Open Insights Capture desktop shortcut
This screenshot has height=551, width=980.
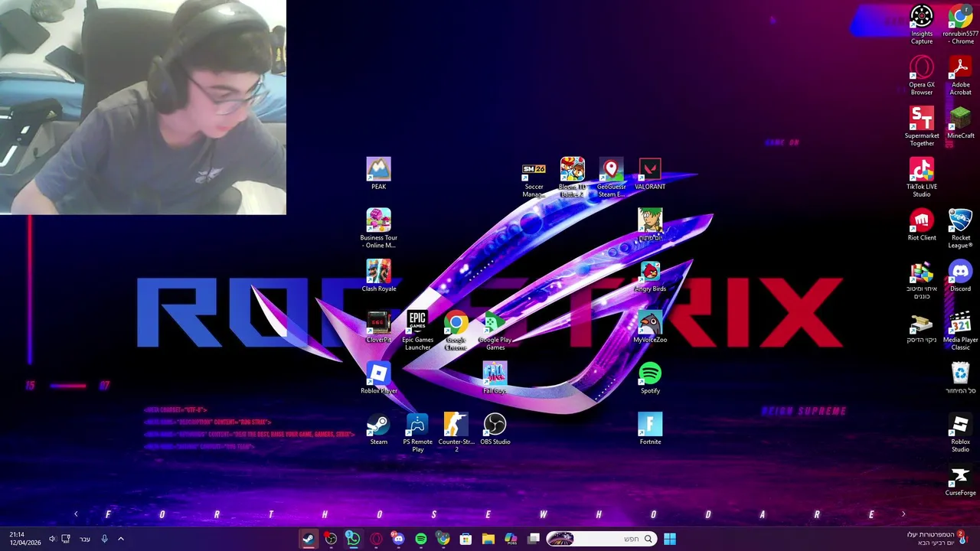point(922,24)
